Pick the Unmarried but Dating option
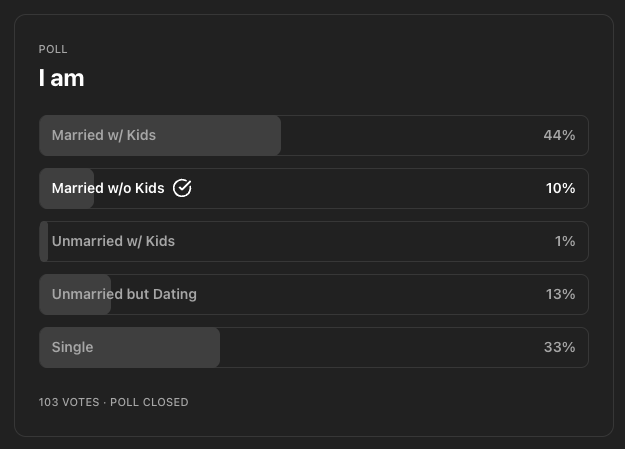The width and height of the screenshot is (625, 449). click(x=314, y=294)
